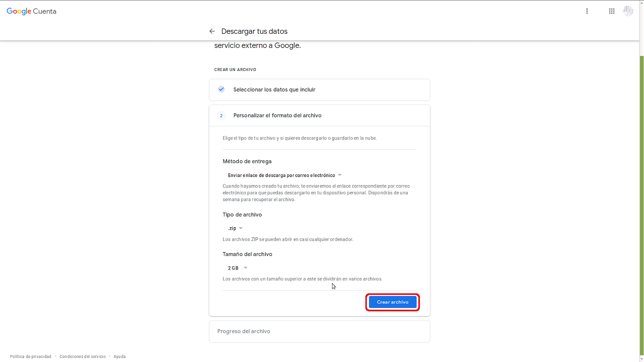The height and width of the screenshot is (362, 644).
Task: Open the Método de entrega dropdown
Action: [x=282, y=175]
